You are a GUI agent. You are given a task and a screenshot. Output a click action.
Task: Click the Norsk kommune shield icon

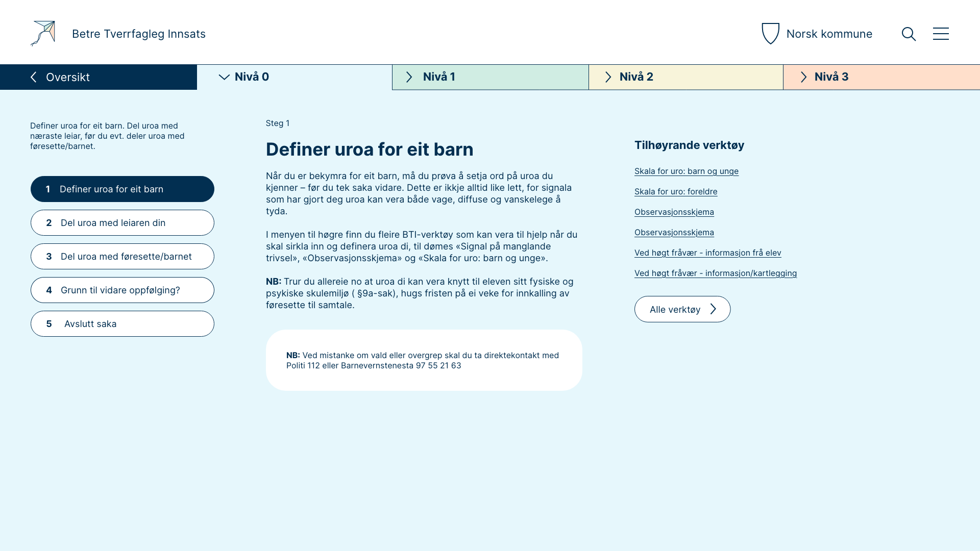[x=770, y=34]
